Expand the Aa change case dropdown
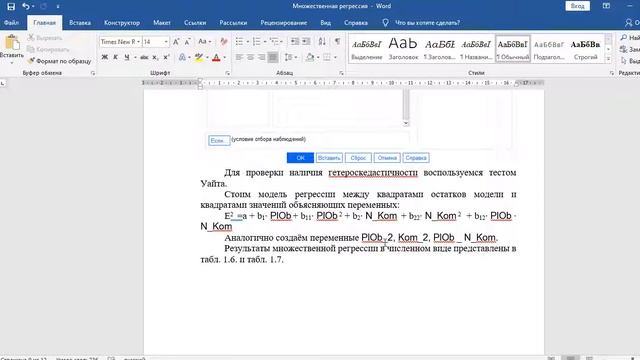The width and height of the screenshot is (640, 360). click(x=210, y=42)
